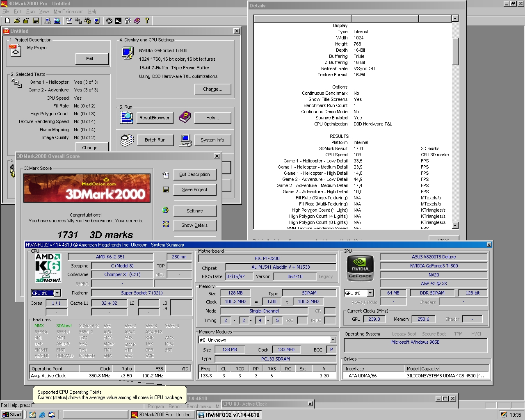Click the computer icon left of System Info

186,140
